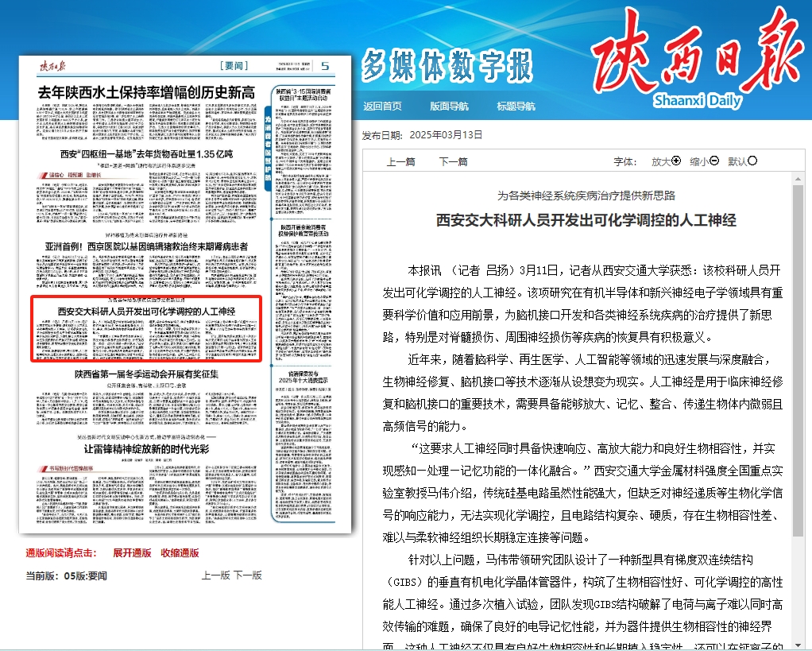The image size is (812, 651).
Task: Open 版面导航 menu item
Action: point(449,107)
